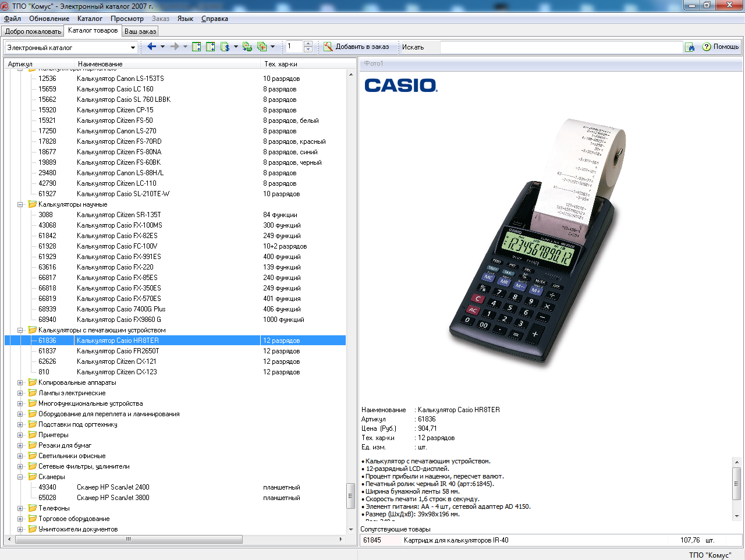The width and height of the screenshot is (745, 560).
Task: Select the Калькулятор Citizen SR-135T row
Action: (x=175, y=215)
